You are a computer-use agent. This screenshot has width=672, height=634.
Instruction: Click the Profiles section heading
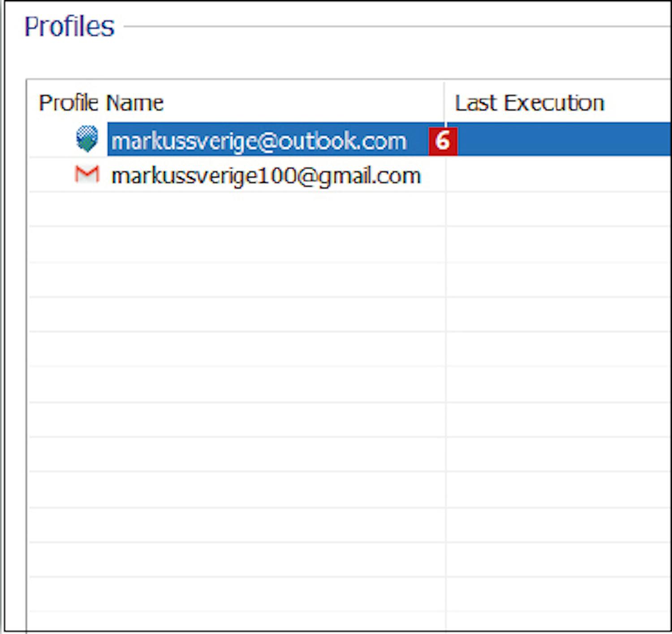click(69, 26)
